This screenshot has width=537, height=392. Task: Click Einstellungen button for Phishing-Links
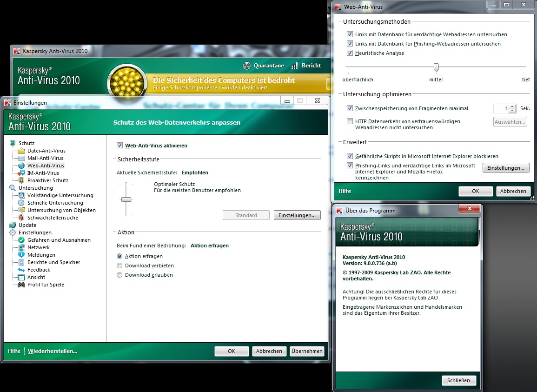(x=506, y=168)
